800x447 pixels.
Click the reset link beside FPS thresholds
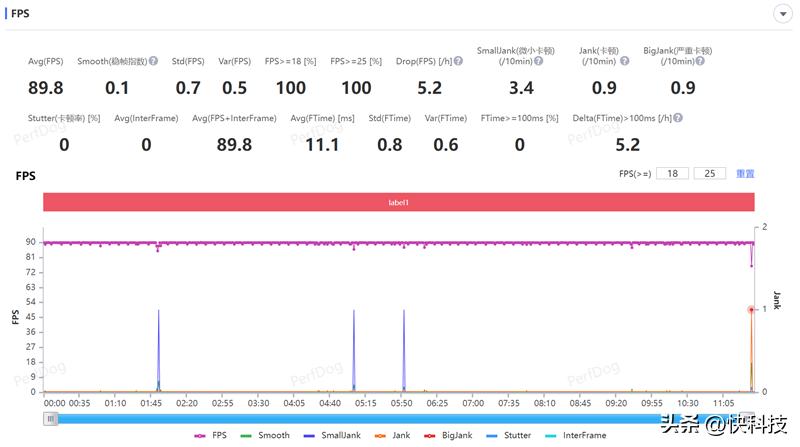[745, 173]
